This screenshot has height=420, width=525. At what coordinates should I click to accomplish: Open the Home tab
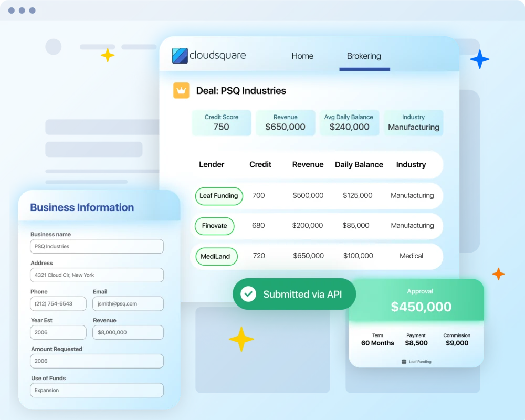point(302,56)
